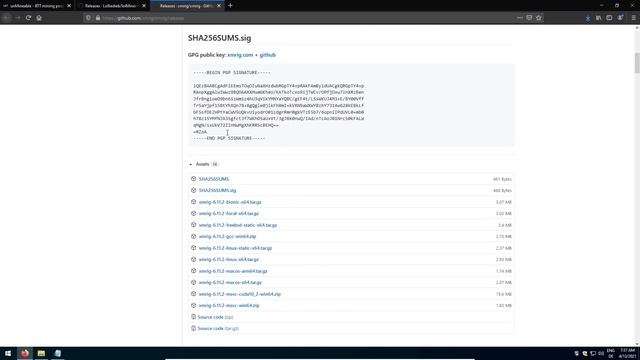640x360 pixels.
Task: Reload the page with refresh icon
Action: (x=28, y=18)
